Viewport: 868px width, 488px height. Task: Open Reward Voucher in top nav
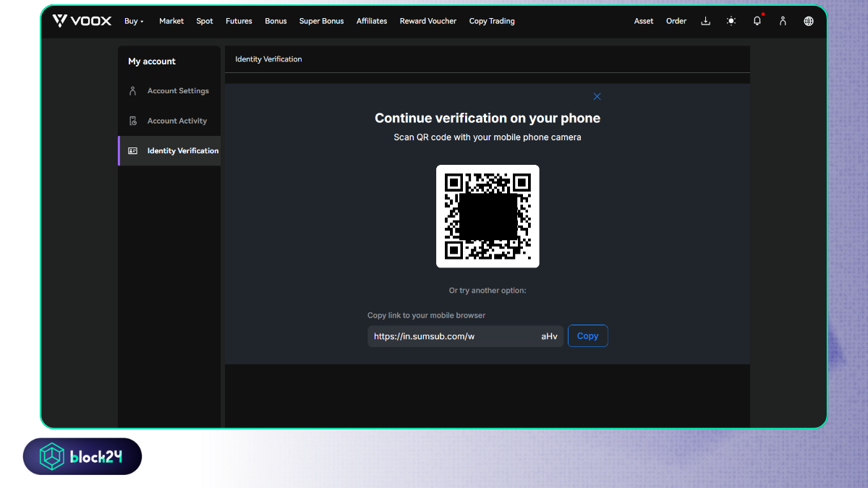428,21
